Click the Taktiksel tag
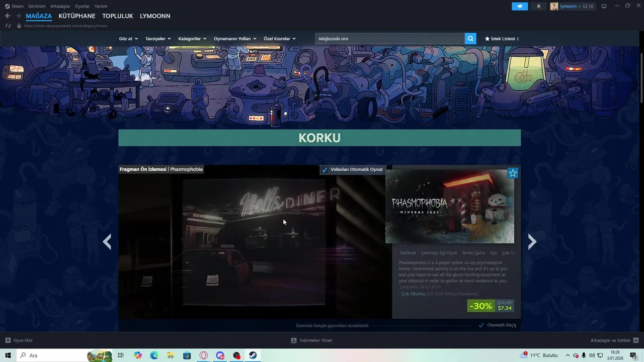The width and height of the screenshot is (644, 362). coord(408,253)
